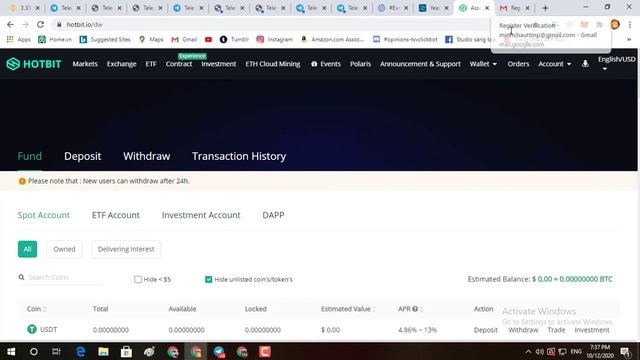The height and width of the screenshot is (360, 640).
Task: Open the Maps bookmark
Action: pos(151,40)
